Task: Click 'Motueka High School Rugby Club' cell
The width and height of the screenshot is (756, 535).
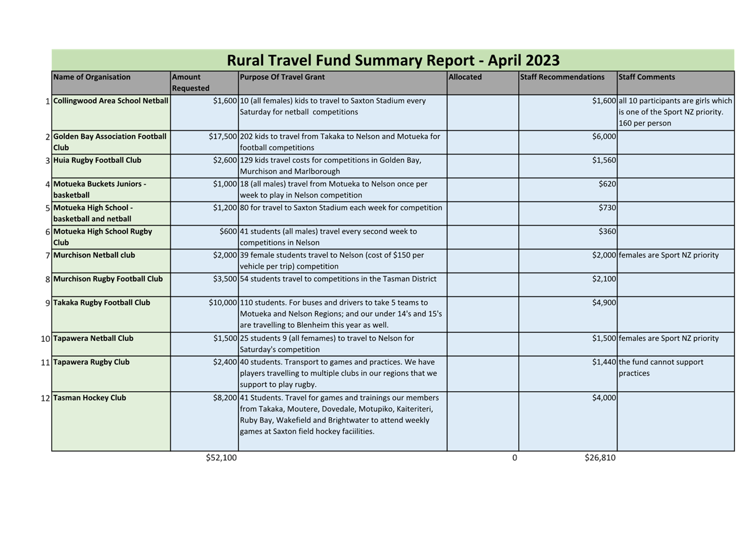Action: pyautogui.click(x=111, y=237)
